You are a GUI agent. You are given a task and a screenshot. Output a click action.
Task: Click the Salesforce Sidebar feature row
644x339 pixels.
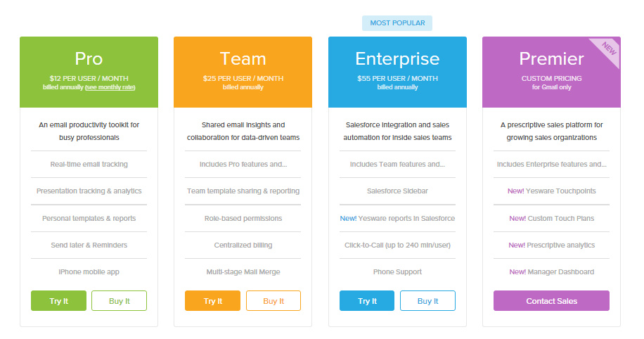coord(397,191)
